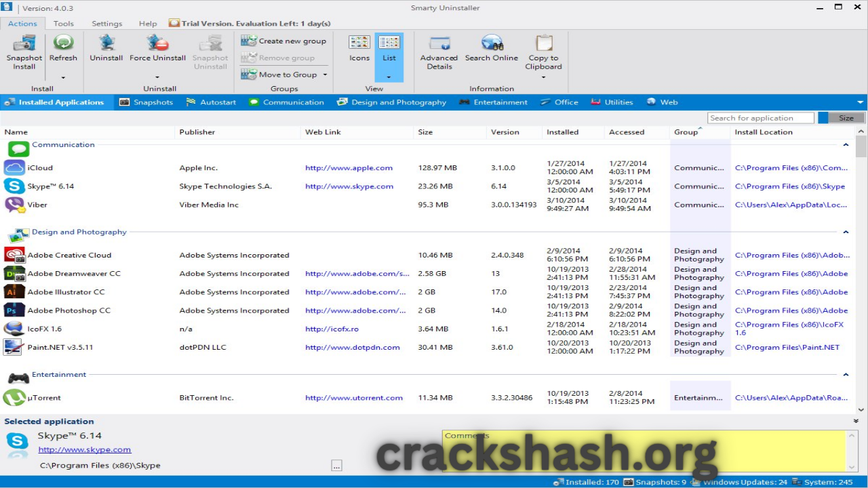This screenshot has width=868, height=488.
Task: Click the Windows Updates: 24 status entry
Action: pyautogui.click(x=740, y=482)
